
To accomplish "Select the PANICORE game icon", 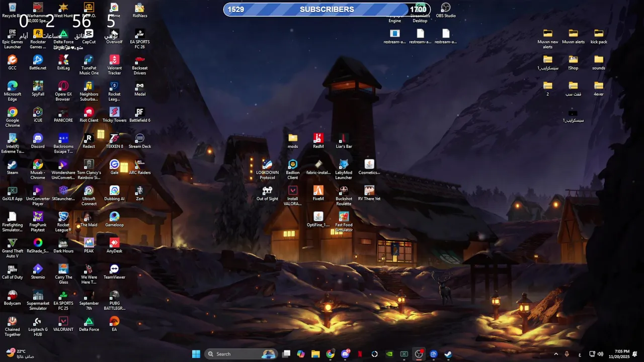I will [63, 115].
